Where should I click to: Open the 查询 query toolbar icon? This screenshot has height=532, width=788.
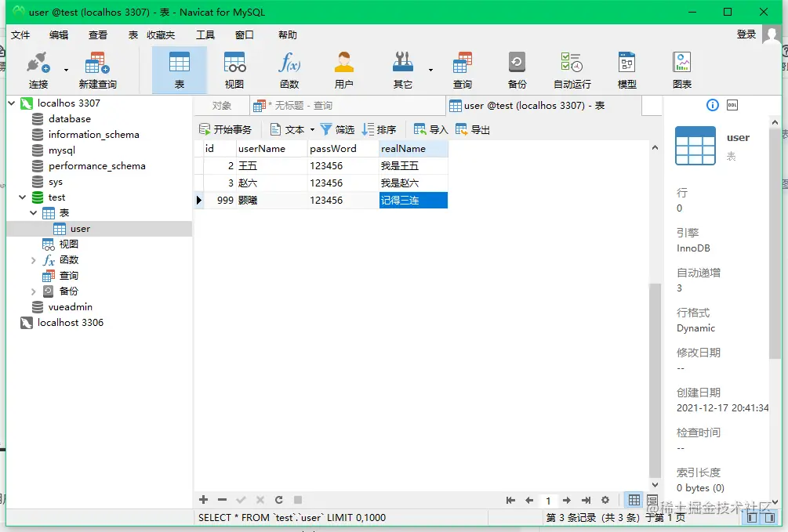463,70
